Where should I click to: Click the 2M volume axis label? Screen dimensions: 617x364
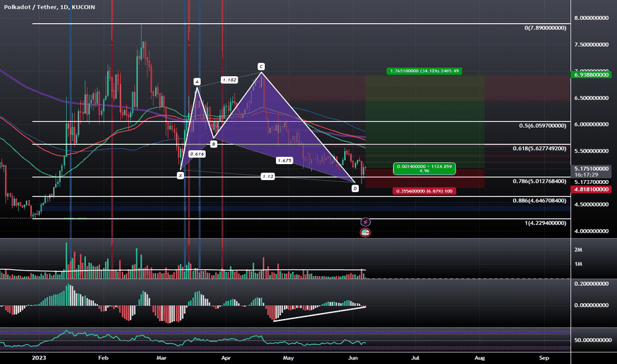coord(578,250)
